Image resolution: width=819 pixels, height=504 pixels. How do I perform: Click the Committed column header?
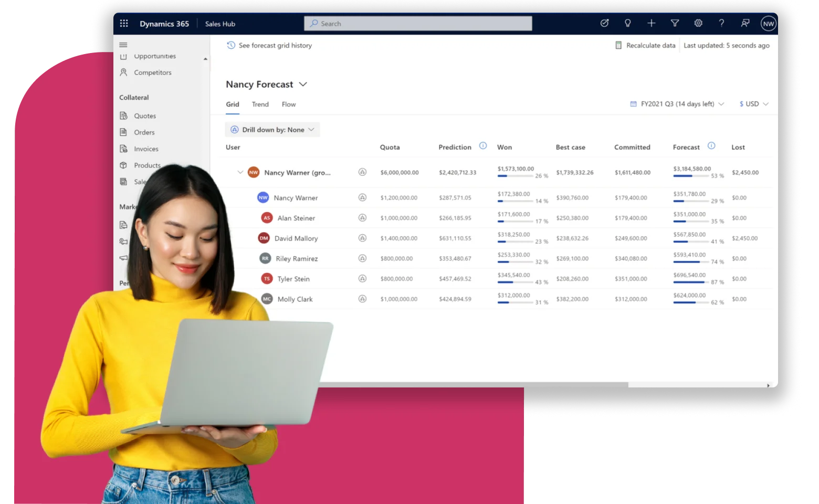pyautogui.click(x=632, y=148)
